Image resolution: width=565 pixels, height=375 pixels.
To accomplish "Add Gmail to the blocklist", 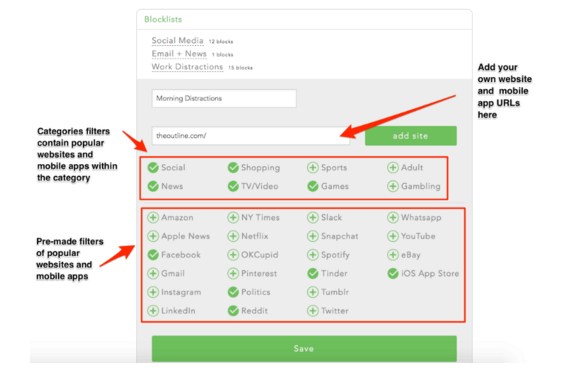I will pos(153,273).
